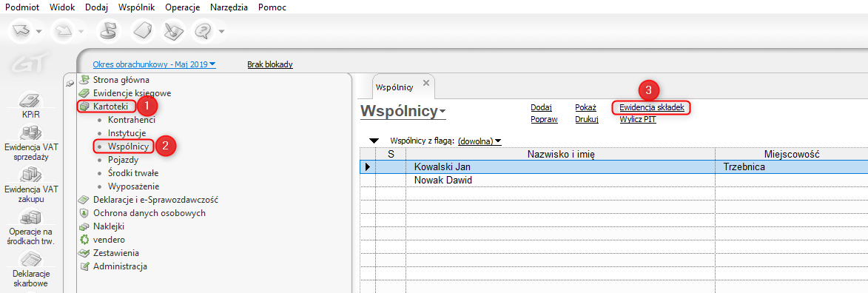
Task: Click the Kartoteki folders icon
Action: 84,107
